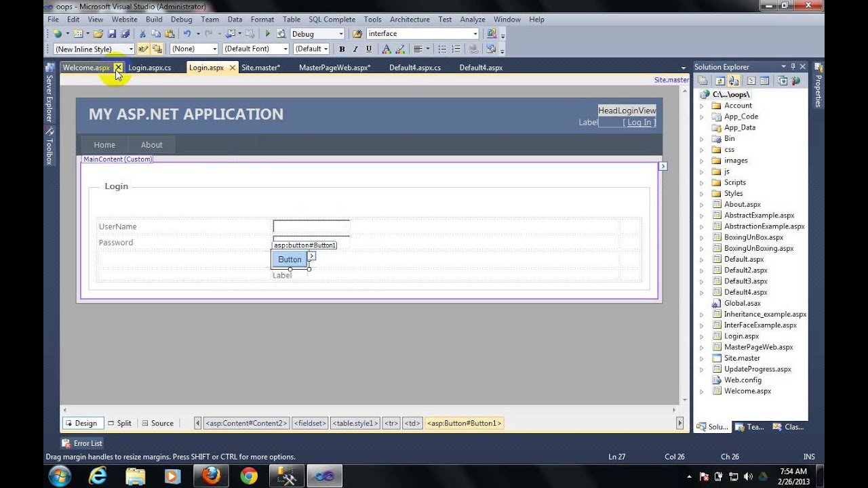Switch to the Site.master* tab

click(x=260, y=68)
